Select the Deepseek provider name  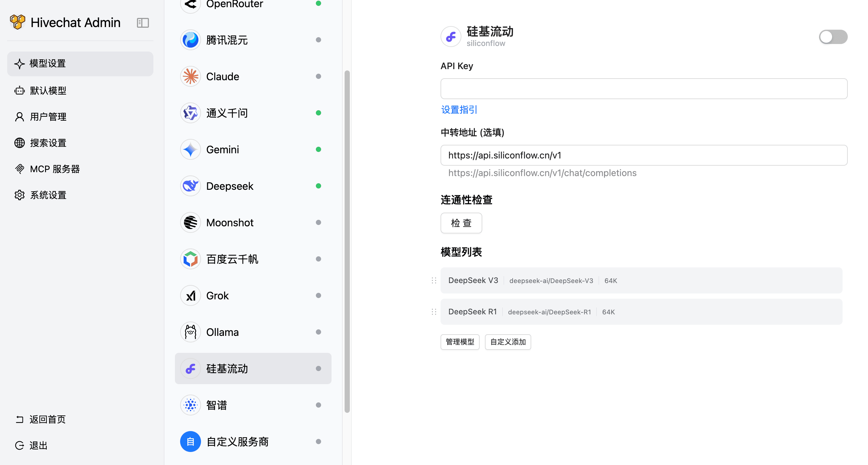coord(230,186)
